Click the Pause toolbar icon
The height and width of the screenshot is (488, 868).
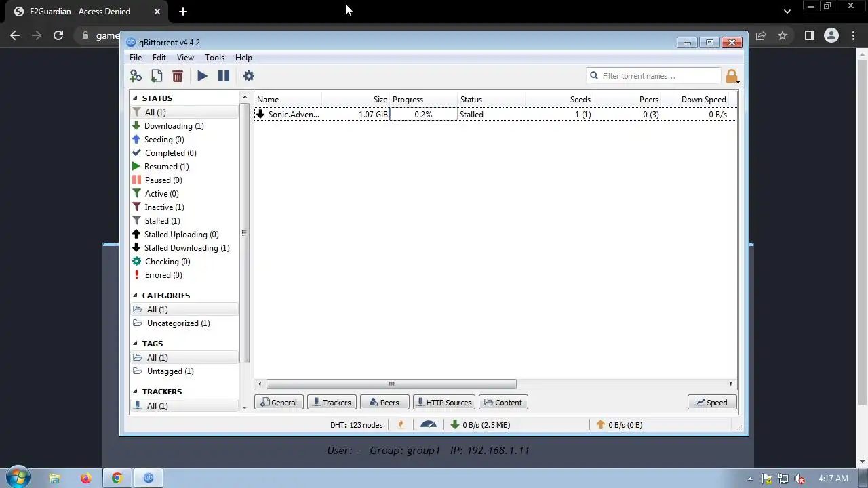point(224,76)
